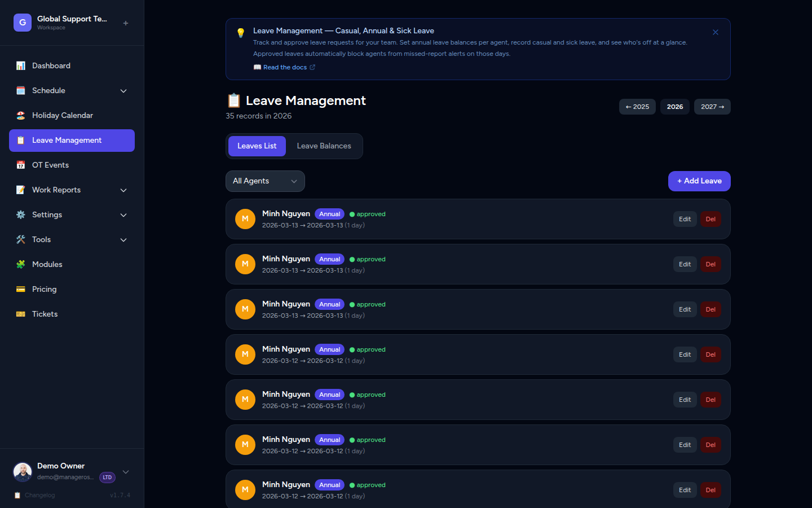Click the Modules puzzle icon
The height and width of the screenshot is (508, 812).
(x=21, y=264)
